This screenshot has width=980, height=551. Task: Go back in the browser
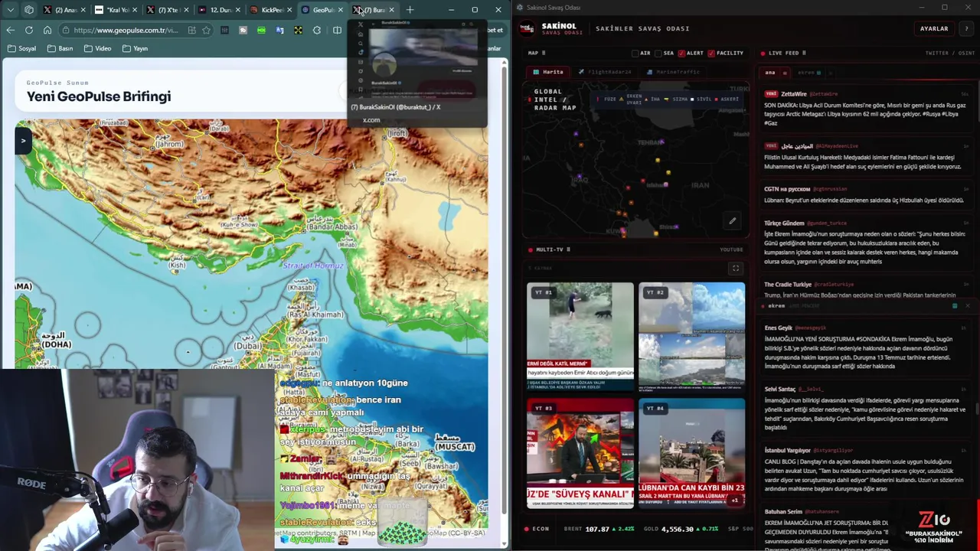click(x=10, y=30)
